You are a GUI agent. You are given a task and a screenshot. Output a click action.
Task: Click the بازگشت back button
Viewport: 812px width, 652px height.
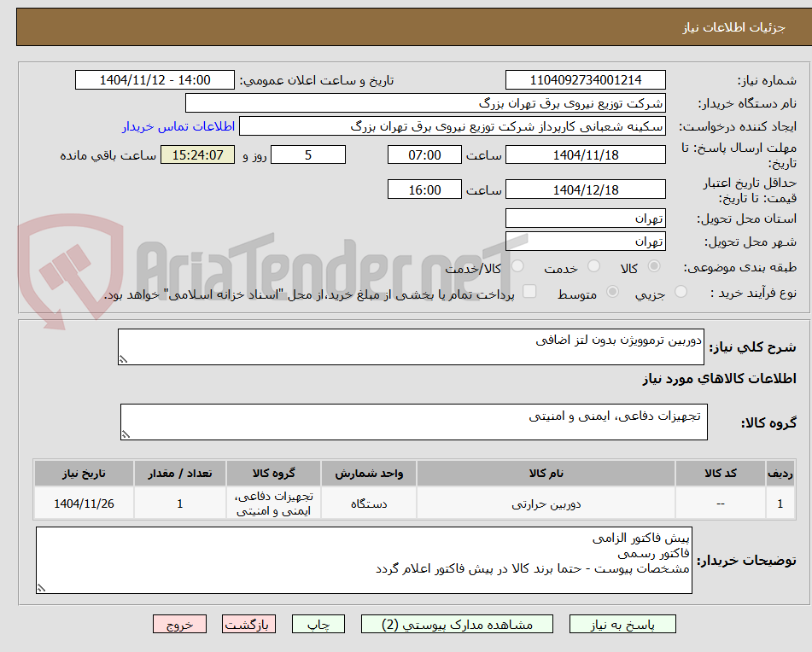click(x=248, y=624)
